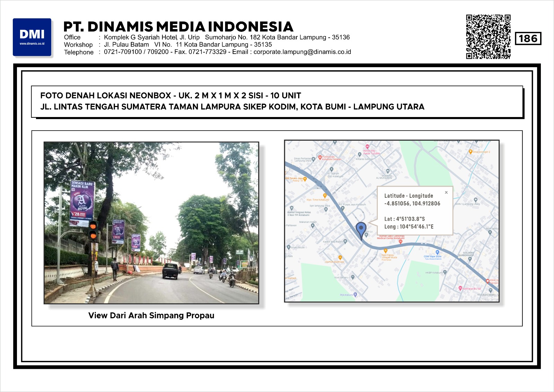Click the GOLDENS BARBERSHOP marker icon

tap(470, 259)
